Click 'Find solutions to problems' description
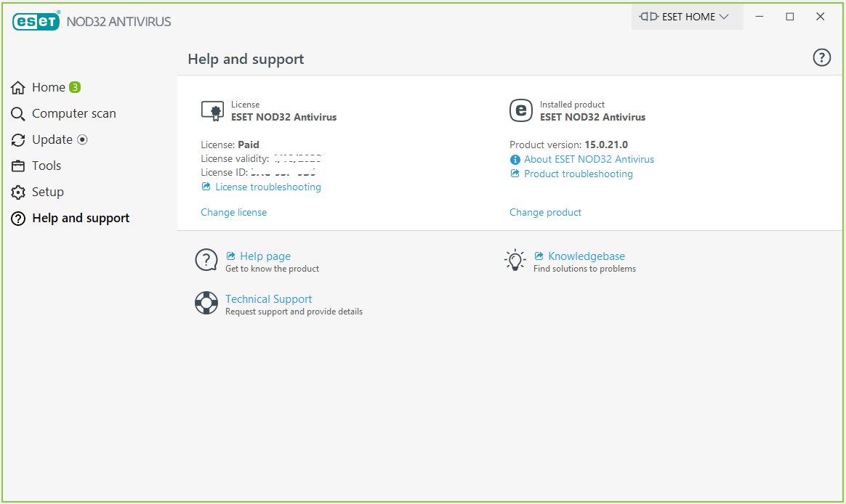This screenshot has width=846, height=504. tap(584, 269)
